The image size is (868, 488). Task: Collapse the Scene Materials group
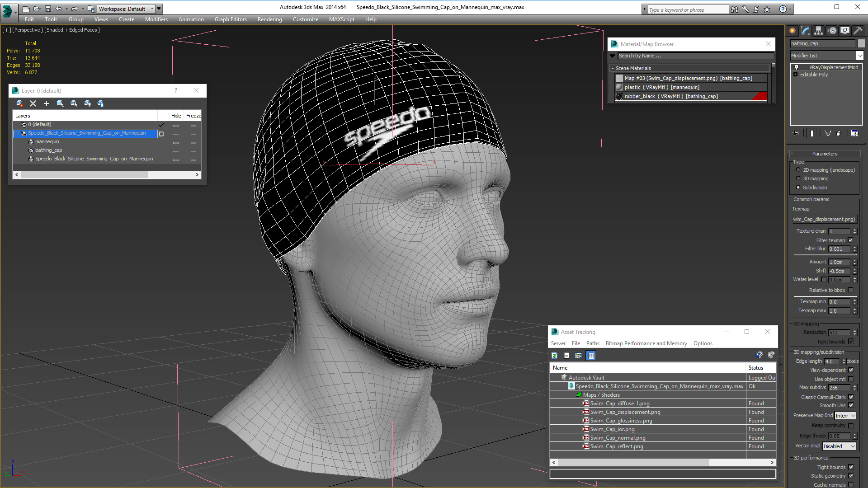point(613,68)
